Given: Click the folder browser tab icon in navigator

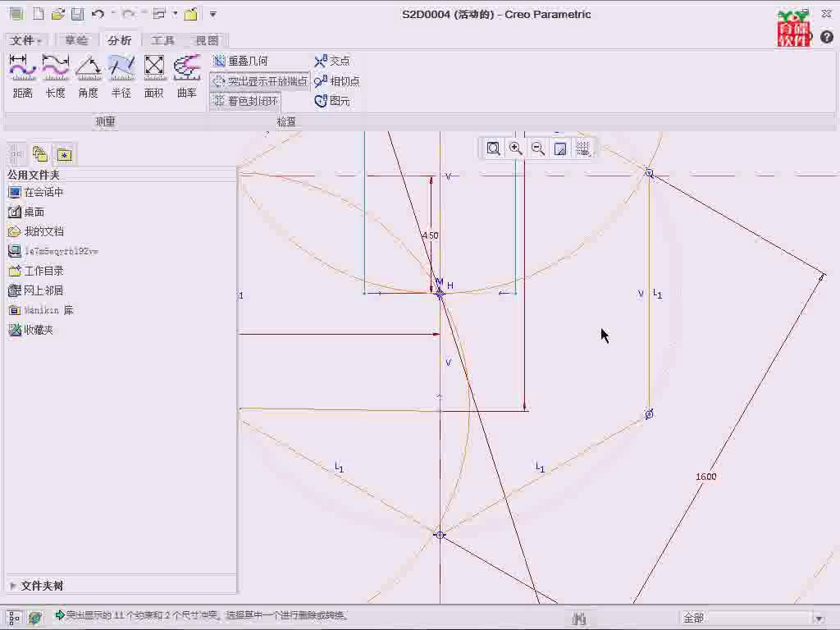Looking at the screenshot, I should 40,154.
